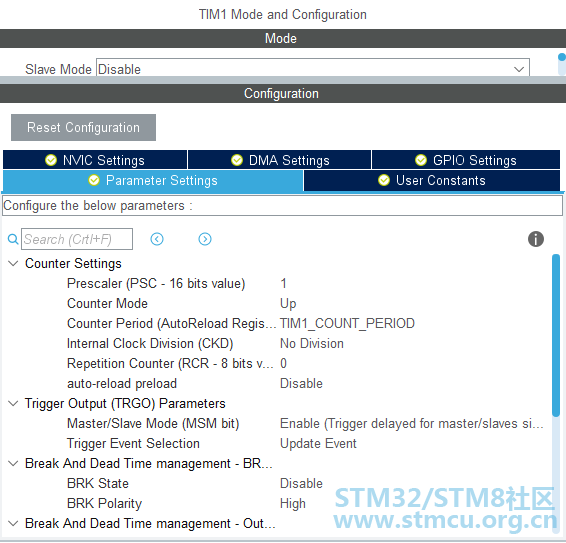This screenshot has height=543, width=566.
Task: Click Master/Slave Mode (MSM bit) label
Action: point(153,423)
